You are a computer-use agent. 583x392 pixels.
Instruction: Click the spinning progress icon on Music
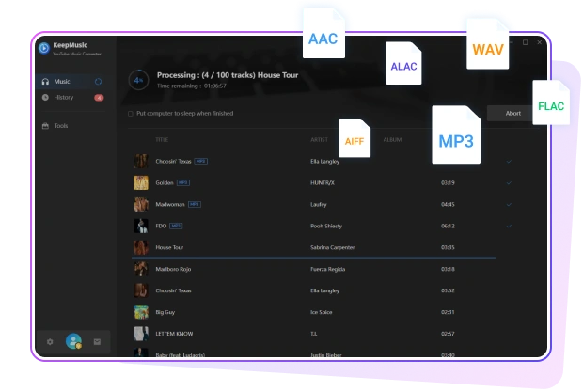(98, 82)
